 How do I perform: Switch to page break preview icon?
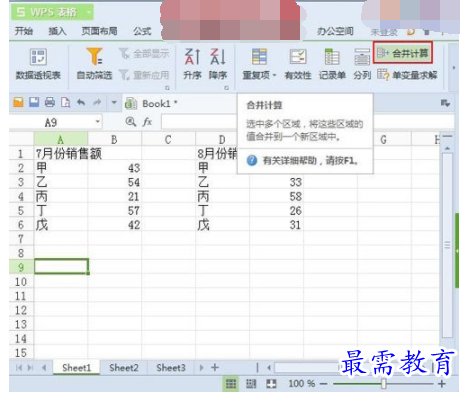point(251,384)
